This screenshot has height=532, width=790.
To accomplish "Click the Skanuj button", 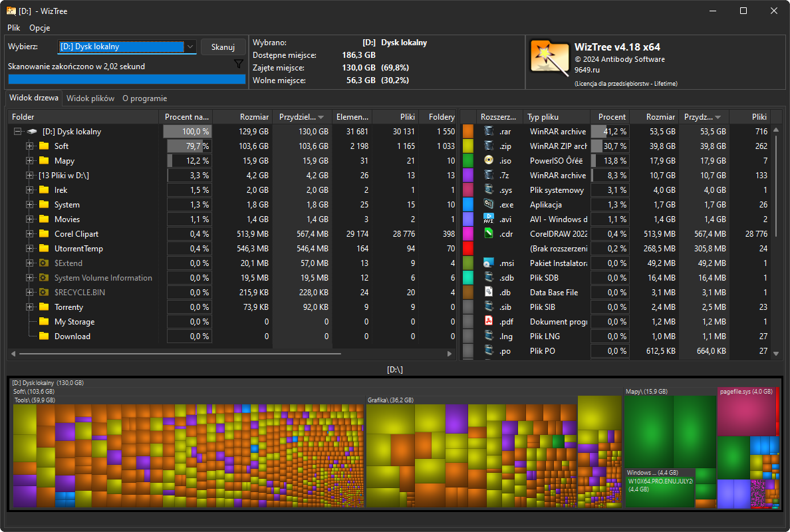I will coord(223,47).
